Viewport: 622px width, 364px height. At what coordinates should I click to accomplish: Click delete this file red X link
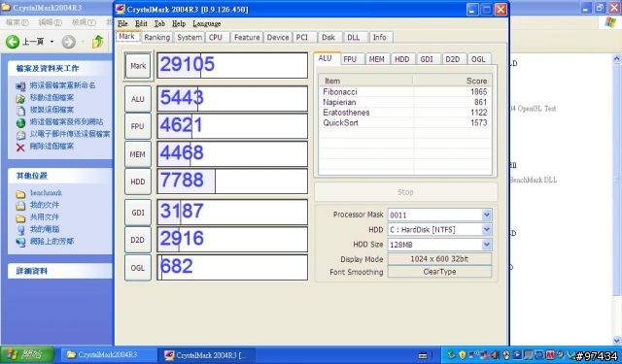[20, 148]
